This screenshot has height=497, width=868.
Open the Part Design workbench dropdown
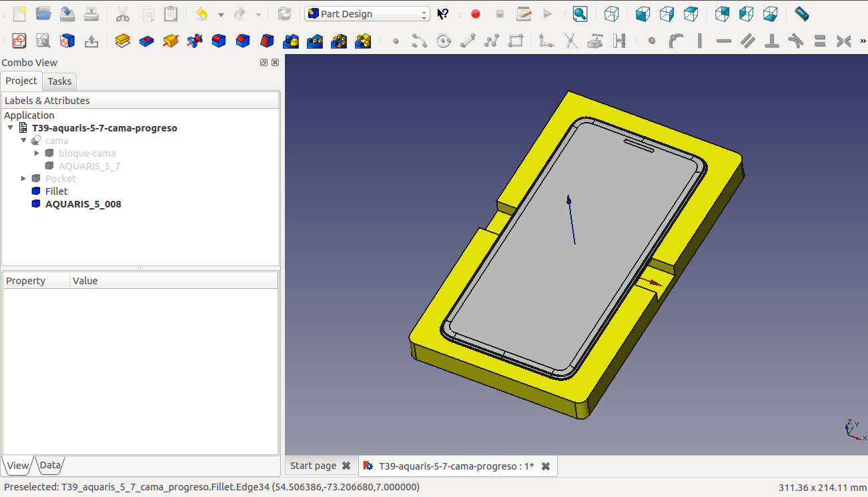coord(367,14)
